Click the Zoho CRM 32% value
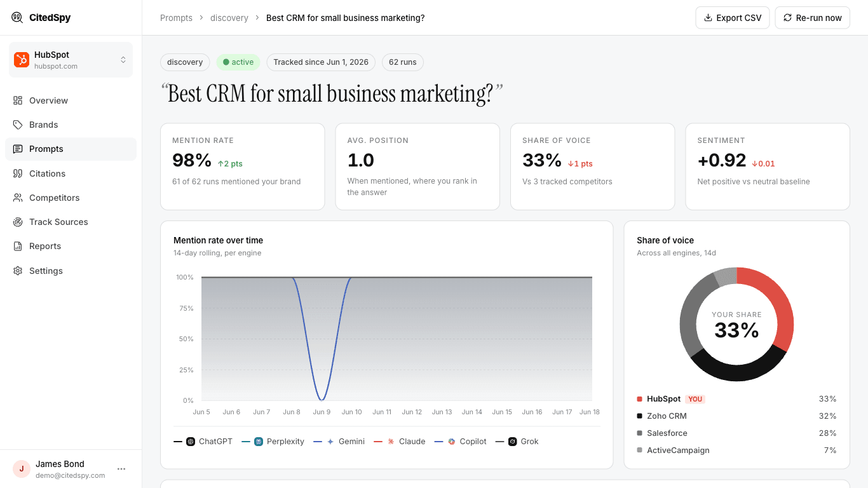868x488 pixels. (x=827, y=416)
